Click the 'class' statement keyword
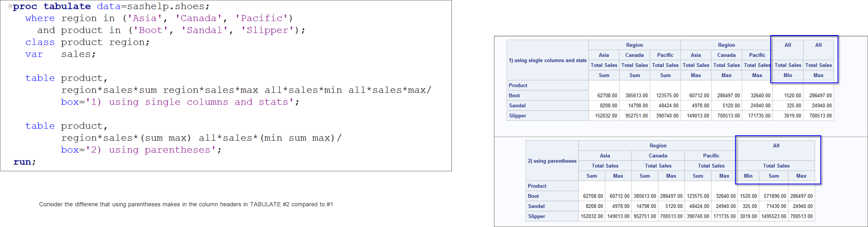 point(40,42)
